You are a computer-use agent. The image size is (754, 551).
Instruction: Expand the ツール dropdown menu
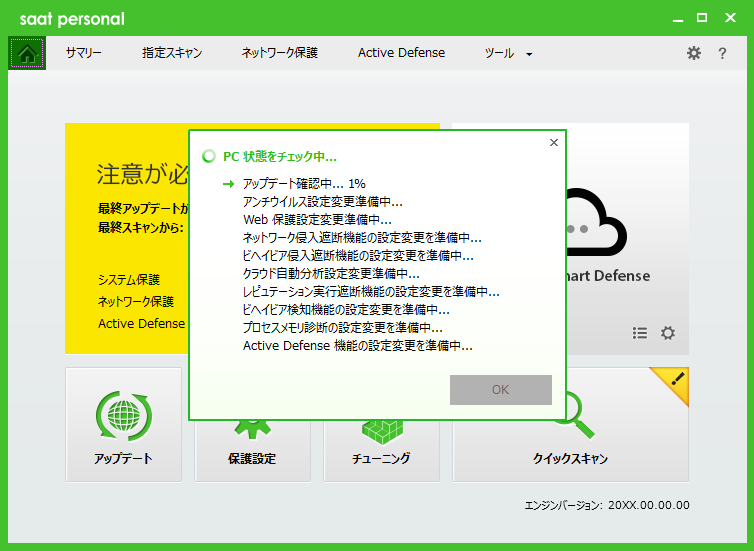(508, 53)
